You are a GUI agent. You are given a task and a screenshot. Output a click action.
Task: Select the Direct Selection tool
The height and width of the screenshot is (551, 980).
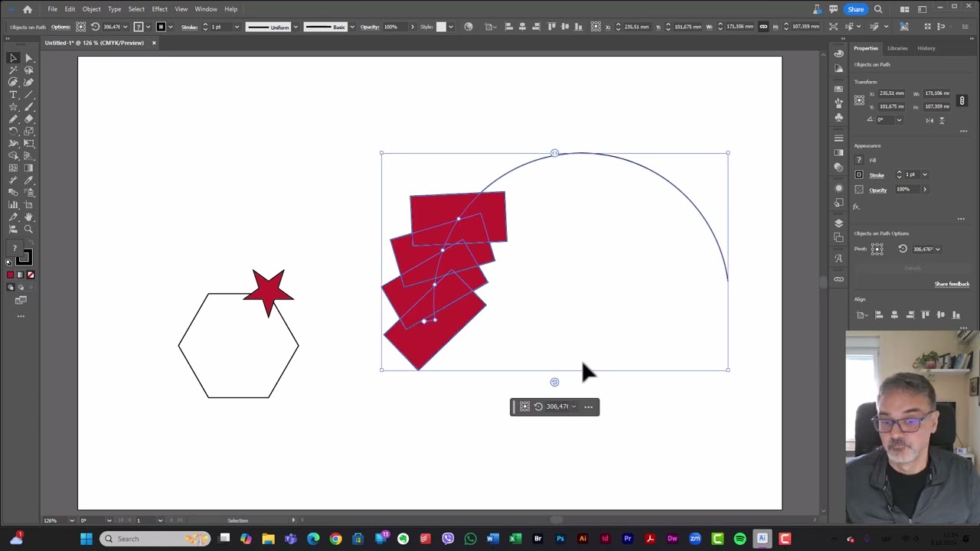coord(28,57)
